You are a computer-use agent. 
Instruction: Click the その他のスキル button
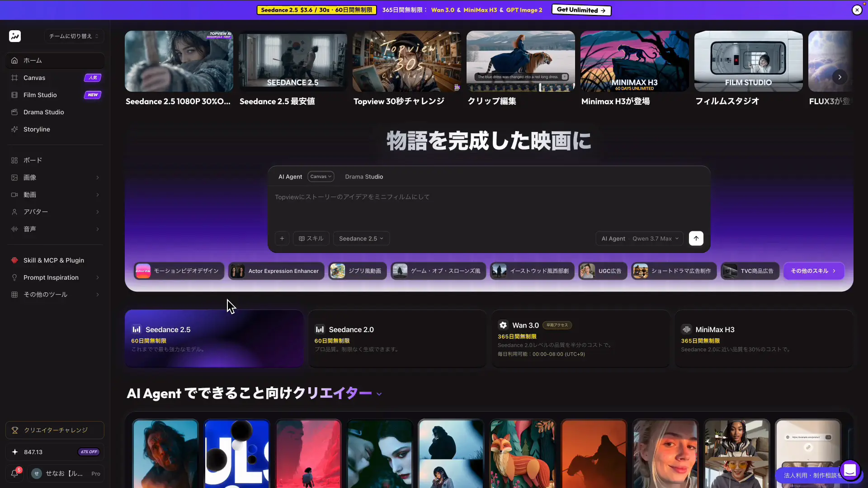[x=813, y=271]
